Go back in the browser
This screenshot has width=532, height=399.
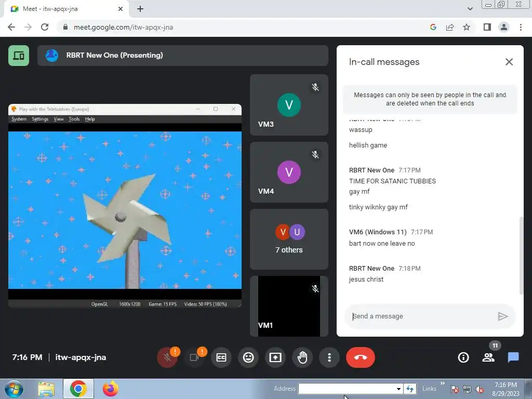pyautogui.click(x=11, y=27)
